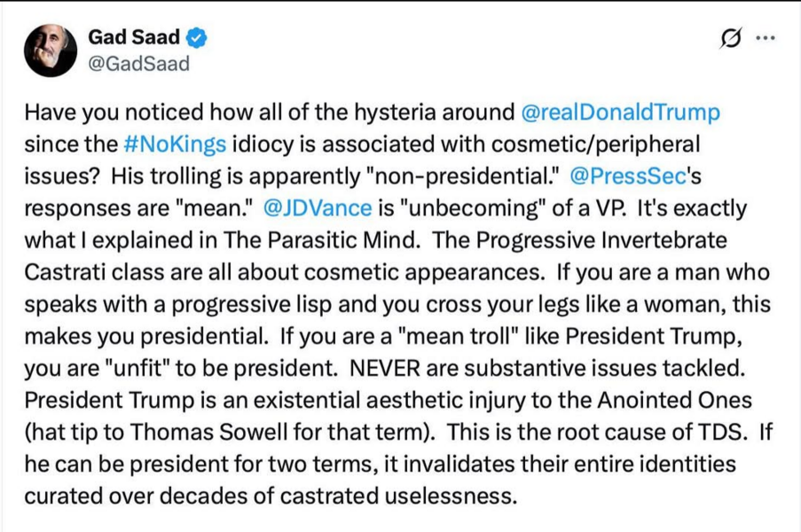This screenshot has height=532, width=801.
Task: Open the Grok slashed-circle icon
Action: click(x=733, y=39)
